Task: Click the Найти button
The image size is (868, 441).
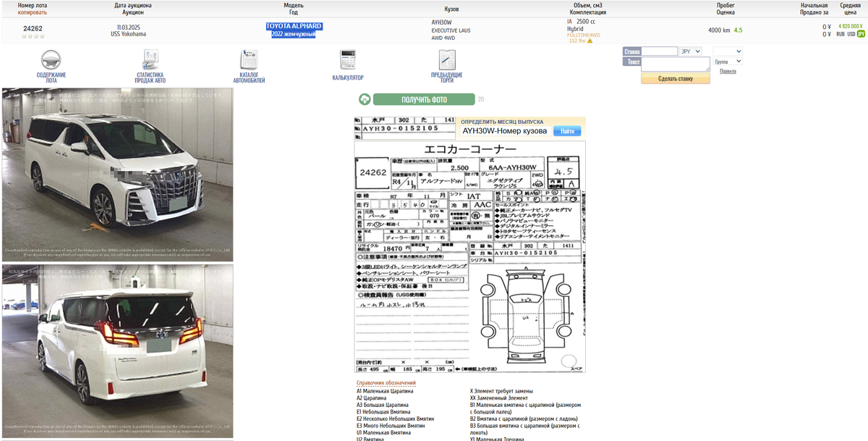Action: [567, 131]
